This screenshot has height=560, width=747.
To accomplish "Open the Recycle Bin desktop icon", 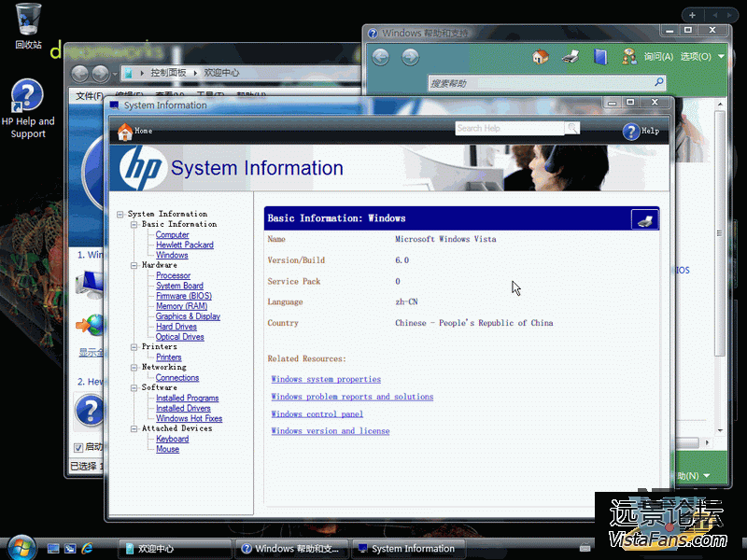I will [x=28, y=17].
